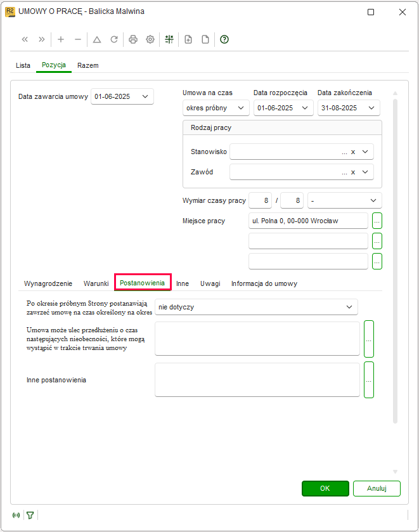The image size is (419, 532).
Task: Click Wymiar czasu pracy denominator field
Action: tap(292, 200)
